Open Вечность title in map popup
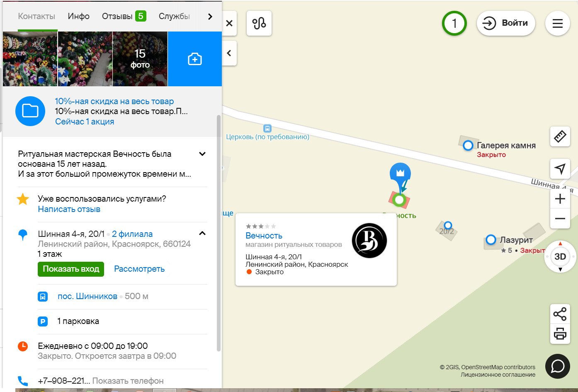The width and height of the screenshot is (578, 392). [x=264, y=236]
